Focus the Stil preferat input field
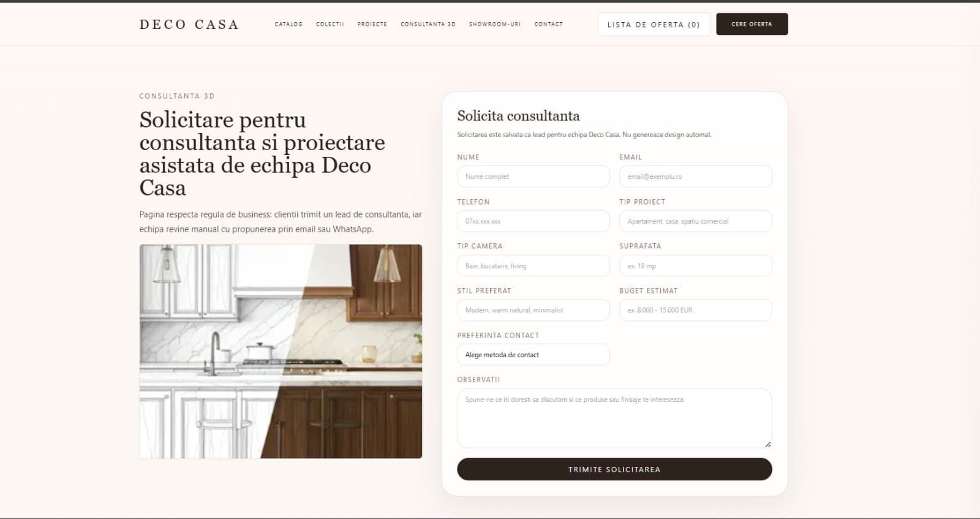This screenshot has width=980, height=519. [533, 310]
